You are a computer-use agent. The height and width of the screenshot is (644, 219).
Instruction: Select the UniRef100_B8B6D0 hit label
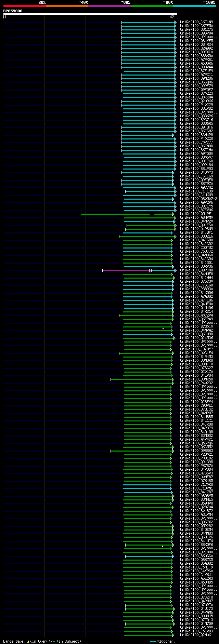196,56
